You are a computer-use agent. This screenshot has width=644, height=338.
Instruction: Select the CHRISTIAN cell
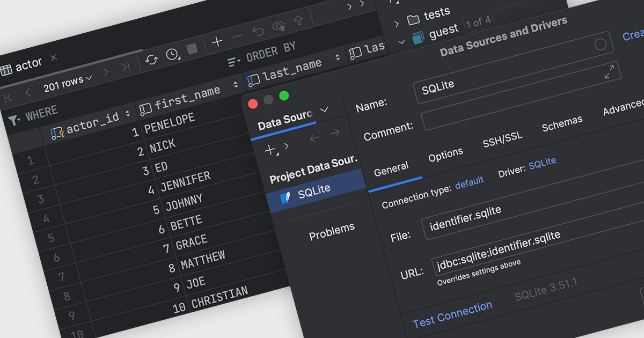coord(219,298)
